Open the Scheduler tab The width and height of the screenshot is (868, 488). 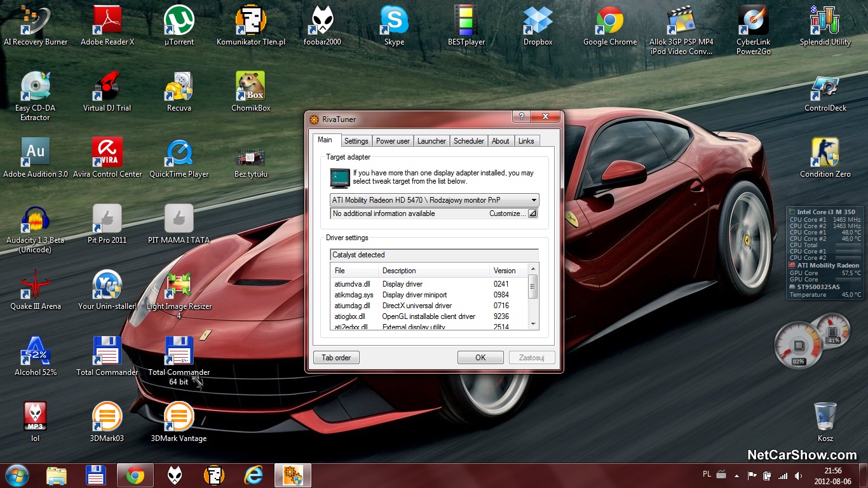click(469, 141)
